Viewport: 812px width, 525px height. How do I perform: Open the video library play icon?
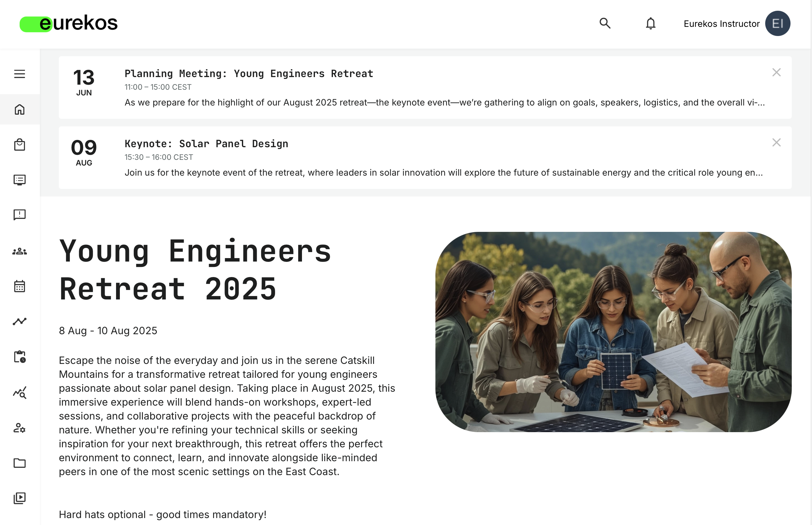click(x=20, y=498)
